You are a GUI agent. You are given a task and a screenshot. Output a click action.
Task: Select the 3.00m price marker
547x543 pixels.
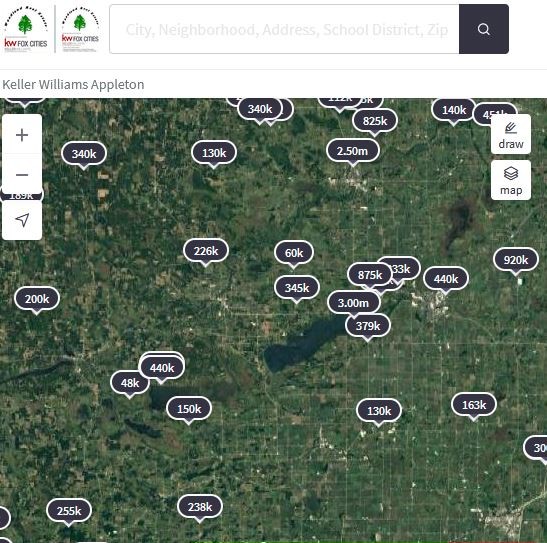click(353, 303)
